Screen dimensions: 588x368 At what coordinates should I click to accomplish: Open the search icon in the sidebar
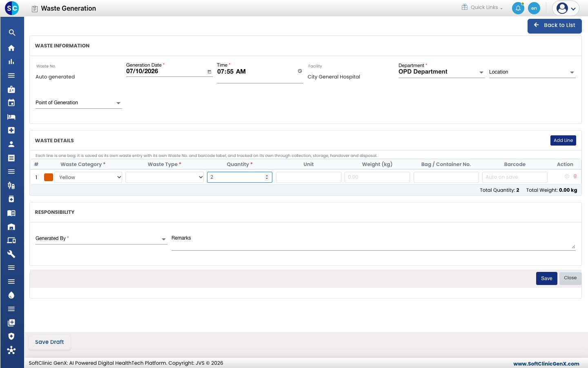coord(12,33)
